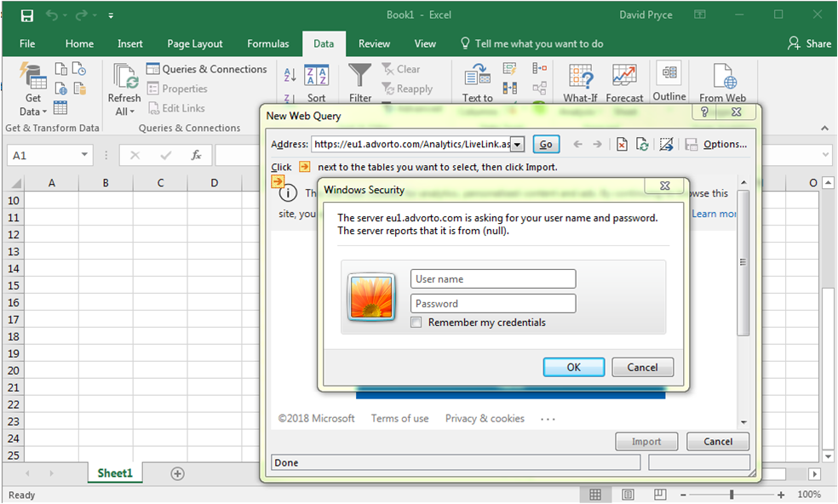Image resolution: width=838 pixels, height=504 pixels.
Task: Open the Formulas ribbon tab
Action: pyautogui.click(x=267, y=43)
